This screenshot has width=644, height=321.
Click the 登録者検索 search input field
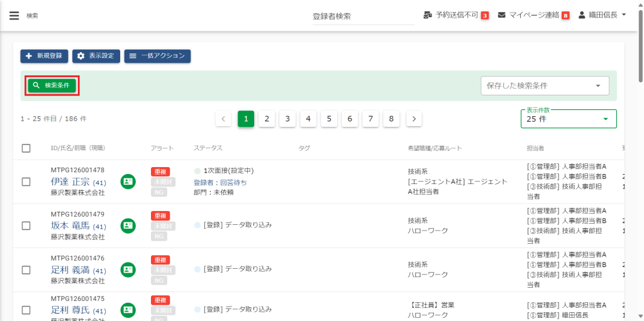click(363, 16)
